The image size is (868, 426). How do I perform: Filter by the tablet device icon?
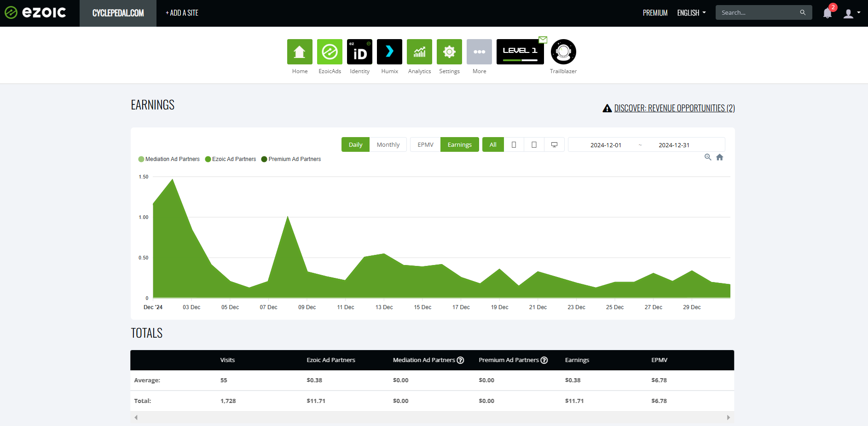click(x=534, y=144)
